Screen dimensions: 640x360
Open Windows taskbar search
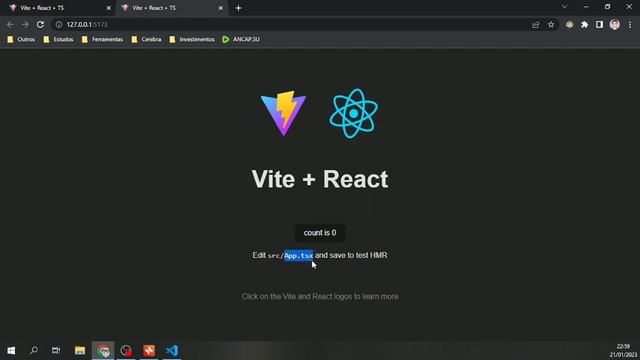tap(34, 351)
